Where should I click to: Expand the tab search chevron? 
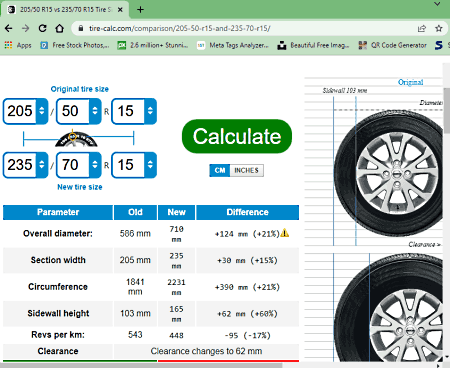tap(437, 4)
